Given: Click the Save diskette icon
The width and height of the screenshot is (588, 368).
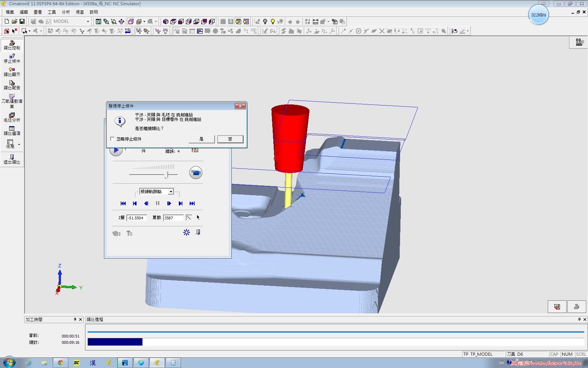Looking at the screenshot, I should [x=22, y=21].
